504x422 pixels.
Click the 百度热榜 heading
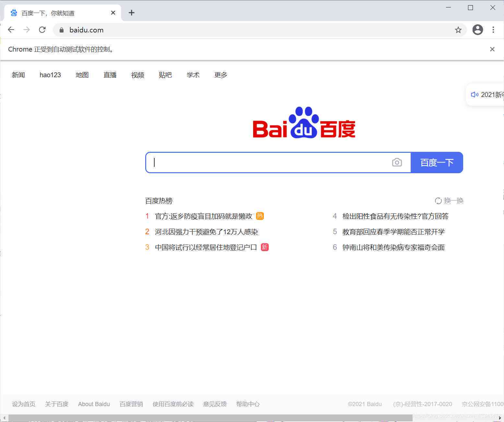pyautogui.click(x=159, y=201)
